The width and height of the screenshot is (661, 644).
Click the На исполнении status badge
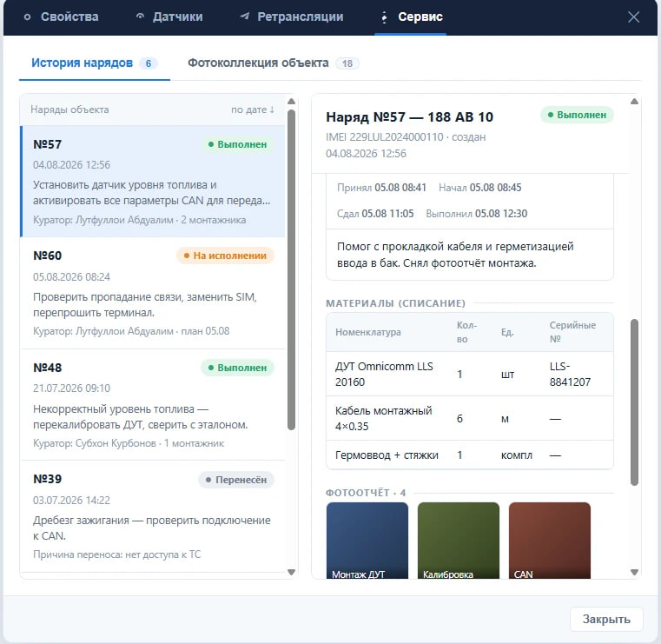point(225,256)
